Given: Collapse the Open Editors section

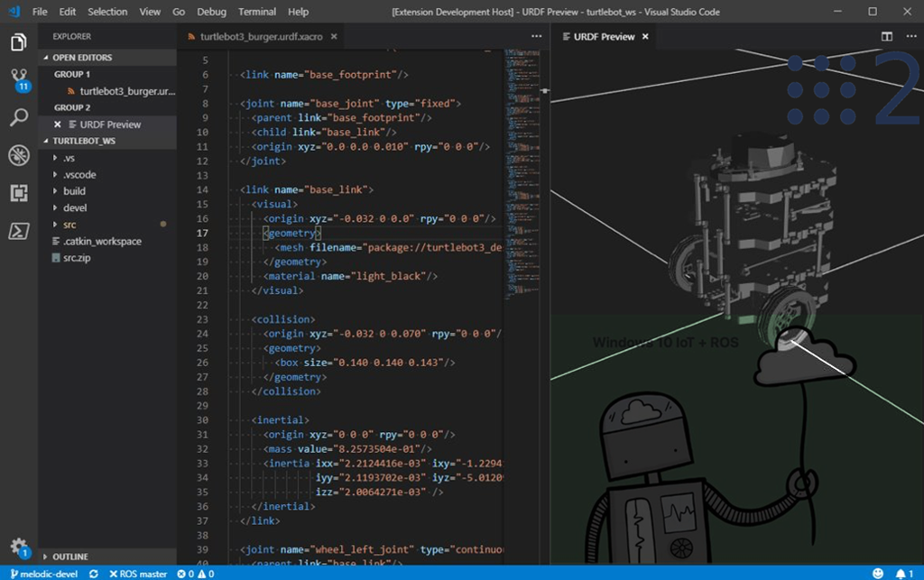Looking at the screenshot, I should pyautogui.click(x=107, y=57).
